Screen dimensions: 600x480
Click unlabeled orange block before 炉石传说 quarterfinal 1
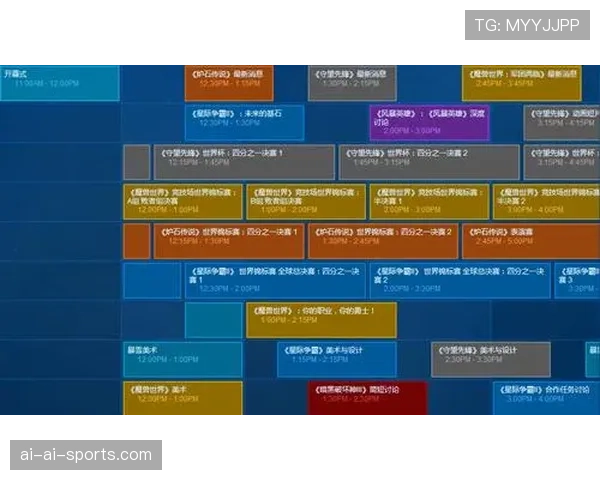(137, 242)
